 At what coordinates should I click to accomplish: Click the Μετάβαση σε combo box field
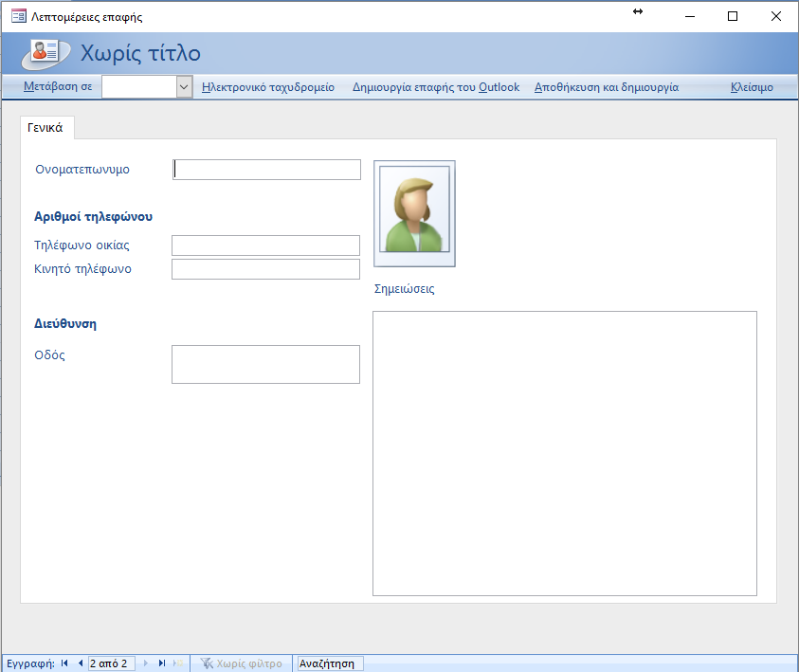pos(139,87)
